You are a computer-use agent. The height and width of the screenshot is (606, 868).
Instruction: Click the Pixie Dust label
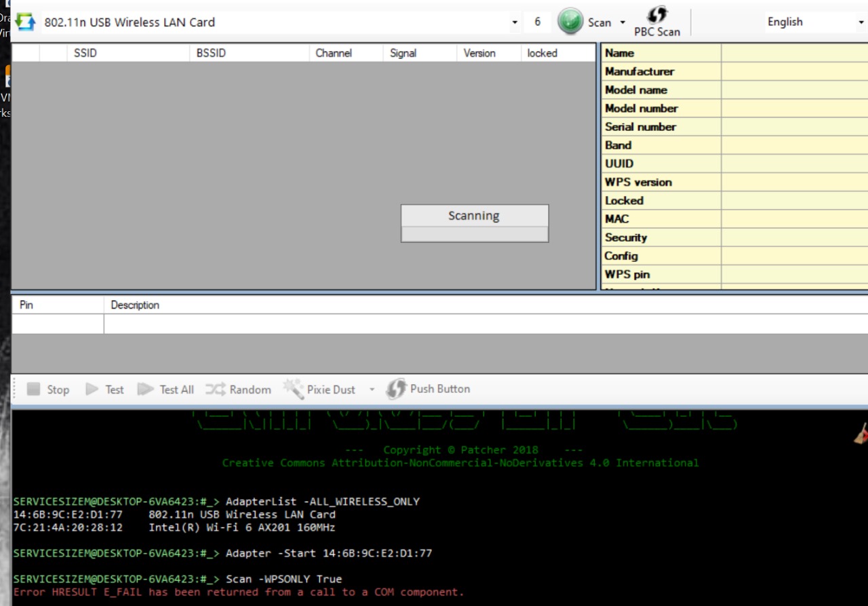331,390
